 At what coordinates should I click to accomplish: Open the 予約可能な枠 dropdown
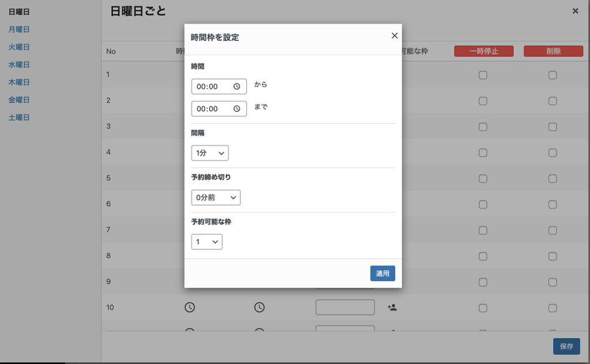[207, 242]
